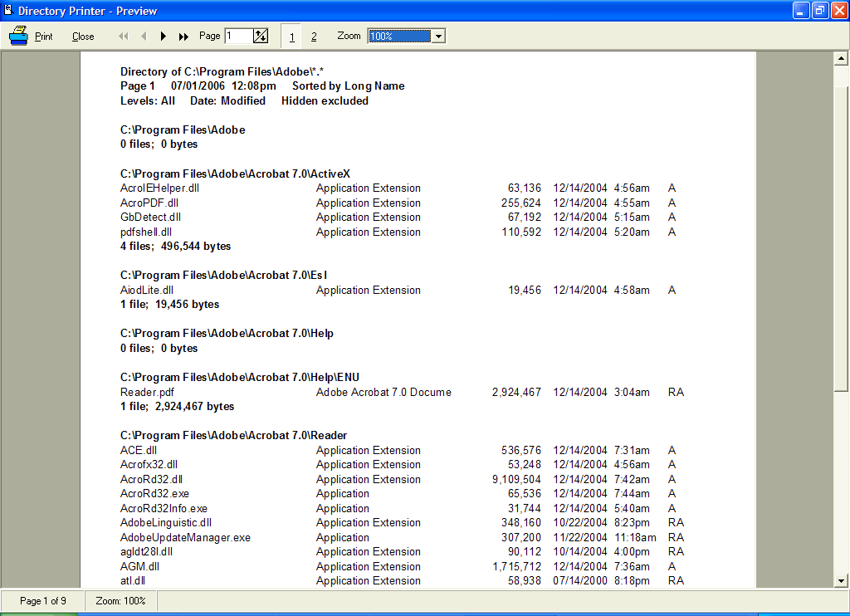Click the '255,624' file size value
The width and height of the screenshot is (850, 616).
(x=521, y=203)
